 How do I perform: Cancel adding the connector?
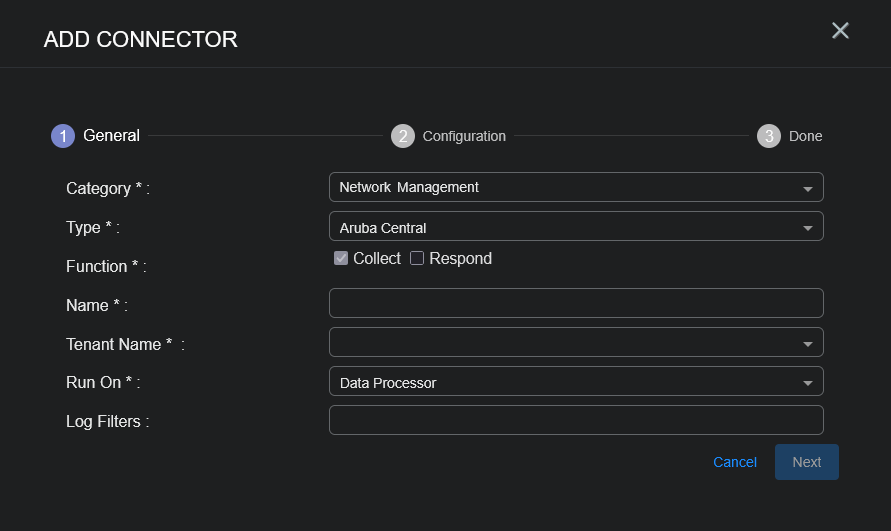tap(735, 462)
